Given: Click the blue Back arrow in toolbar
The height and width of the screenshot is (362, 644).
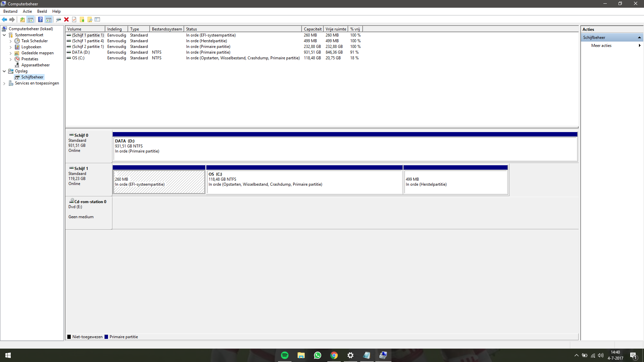Looking at the screenshot, I should pyautogui.click(x=4, y=19).
